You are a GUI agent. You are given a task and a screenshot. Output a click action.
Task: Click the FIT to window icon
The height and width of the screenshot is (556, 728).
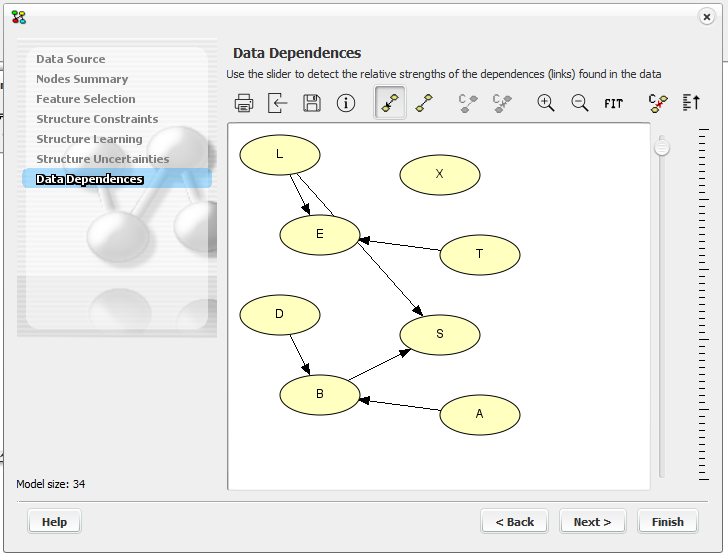(x=614, y=103)
